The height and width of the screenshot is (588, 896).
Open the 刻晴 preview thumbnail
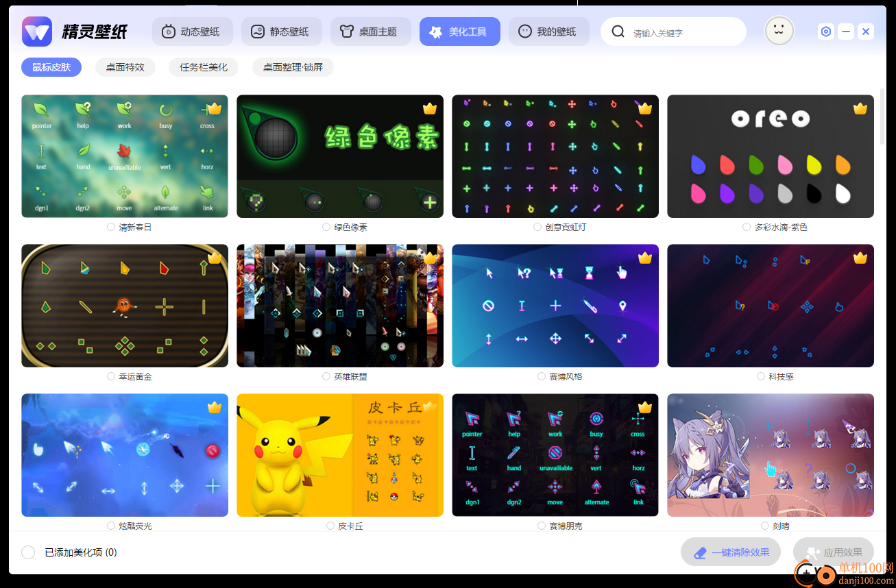(x=771, y=455)
